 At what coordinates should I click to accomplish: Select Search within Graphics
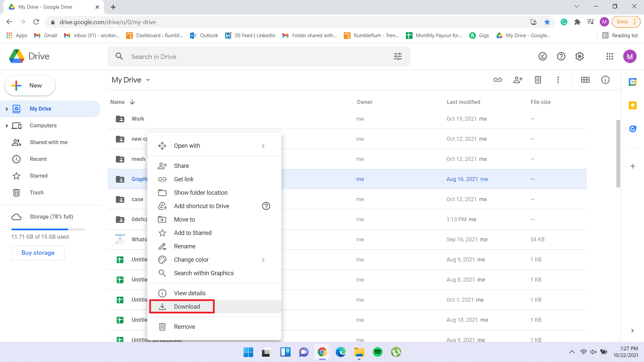[x=214, y=273]
